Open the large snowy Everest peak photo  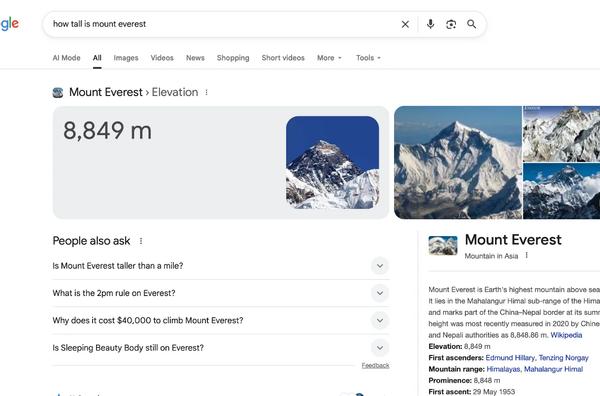458,163
